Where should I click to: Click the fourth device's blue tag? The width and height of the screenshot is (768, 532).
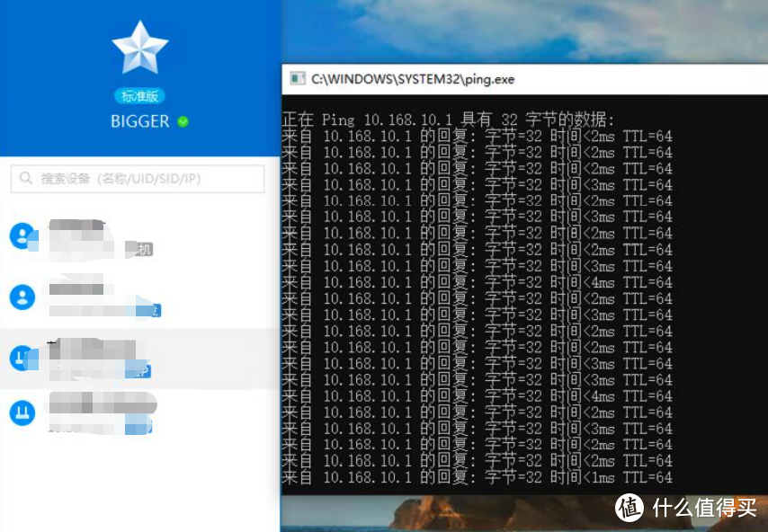139,424
